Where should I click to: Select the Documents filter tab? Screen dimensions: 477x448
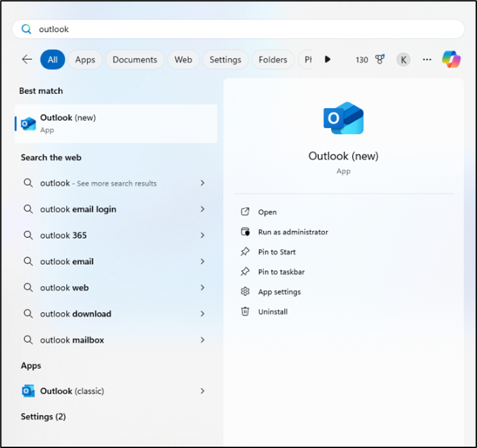(x=134, y=60)
